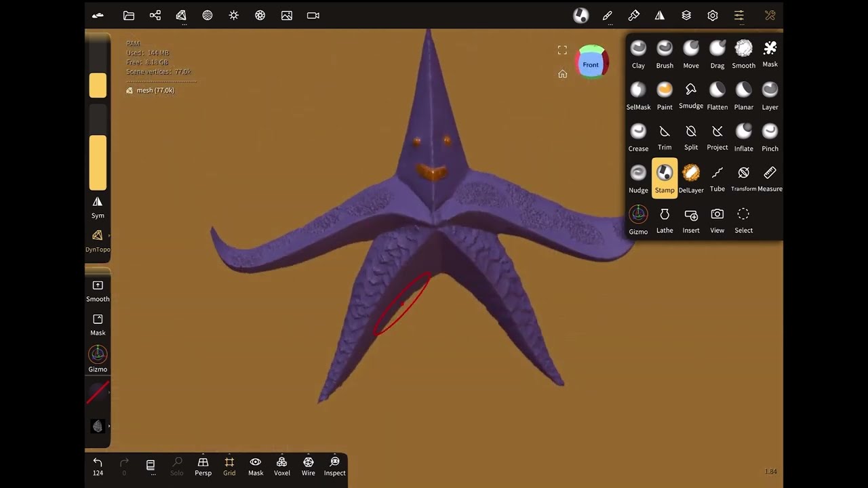Toggle Wire wireframe display

(309, 466)
